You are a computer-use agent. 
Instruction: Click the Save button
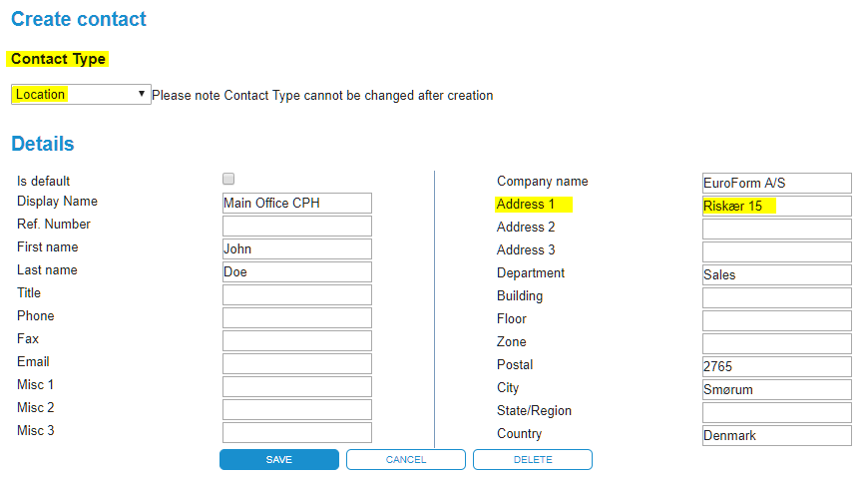click(279, 459)
